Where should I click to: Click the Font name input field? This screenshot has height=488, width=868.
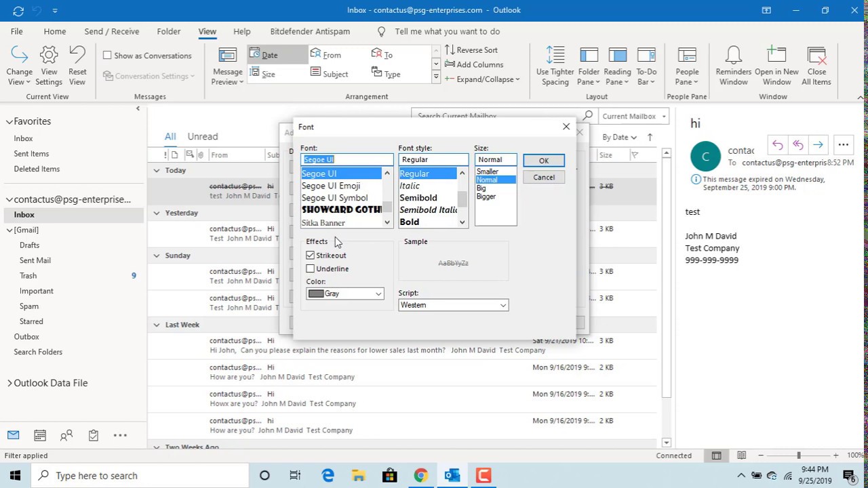point(347,159)
